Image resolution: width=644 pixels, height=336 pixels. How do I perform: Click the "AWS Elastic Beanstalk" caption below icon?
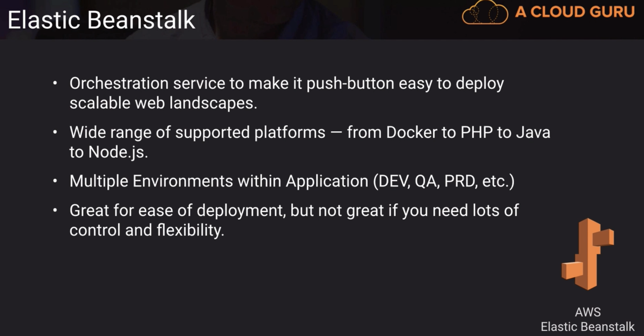[588, 319]
